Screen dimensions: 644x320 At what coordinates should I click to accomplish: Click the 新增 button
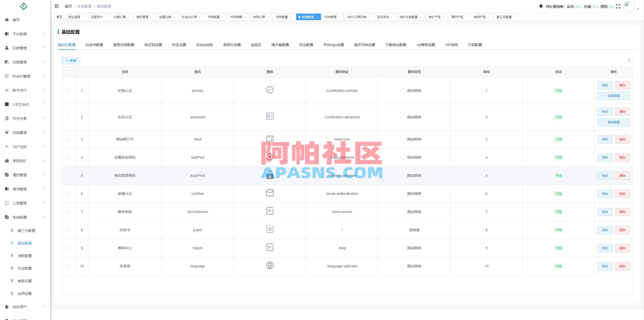[71, 60]
